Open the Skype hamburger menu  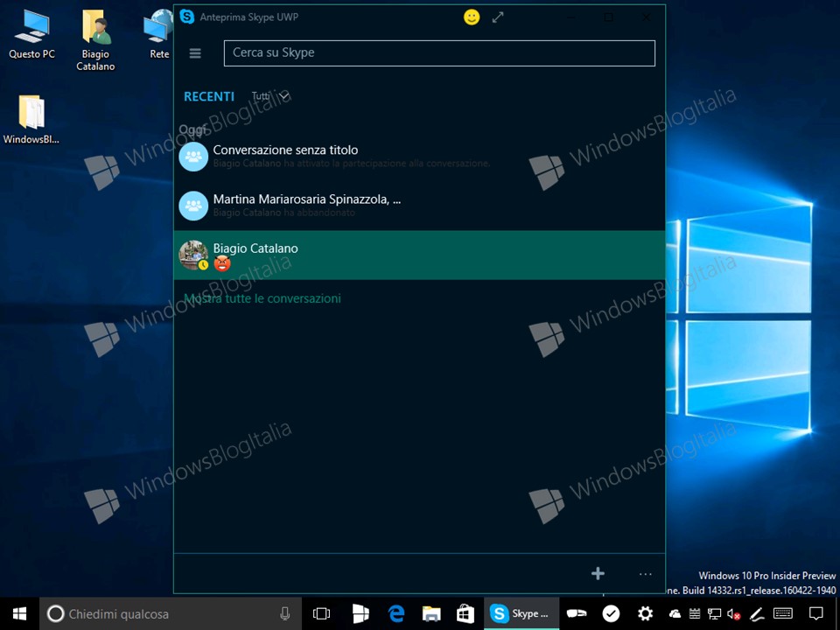195,53
